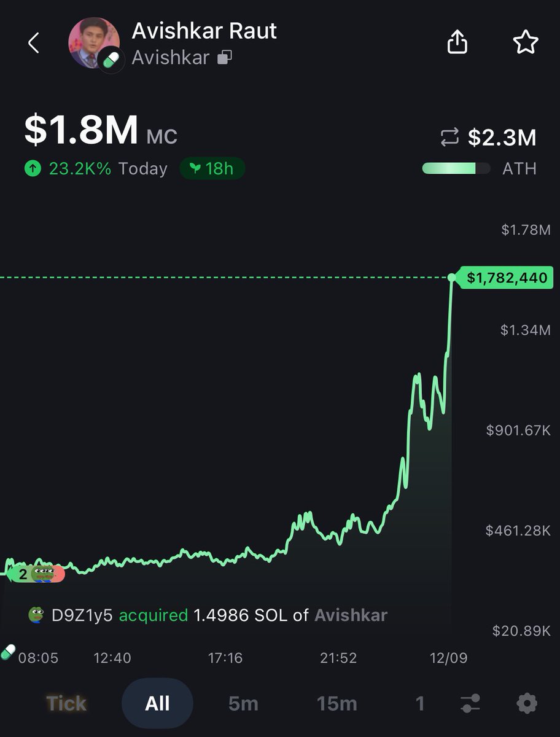560x737 pixels.
Task: Tap the 18h token age badge
Action: [212, 168]
